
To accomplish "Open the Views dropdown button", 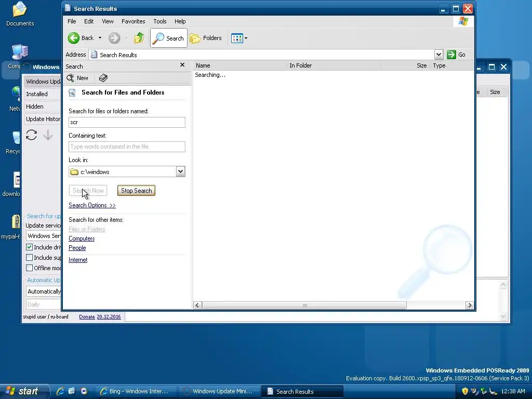I will pyautogui.click(x=239, y=38).
